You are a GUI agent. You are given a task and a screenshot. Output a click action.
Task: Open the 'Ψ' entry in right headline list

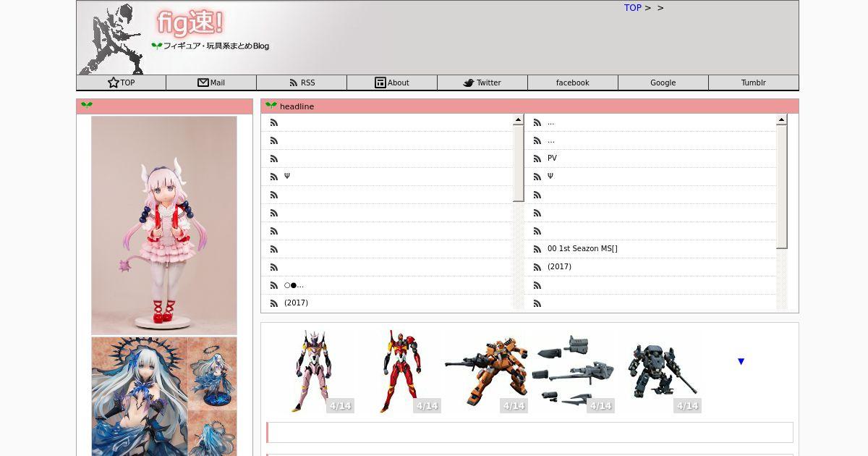550,177
